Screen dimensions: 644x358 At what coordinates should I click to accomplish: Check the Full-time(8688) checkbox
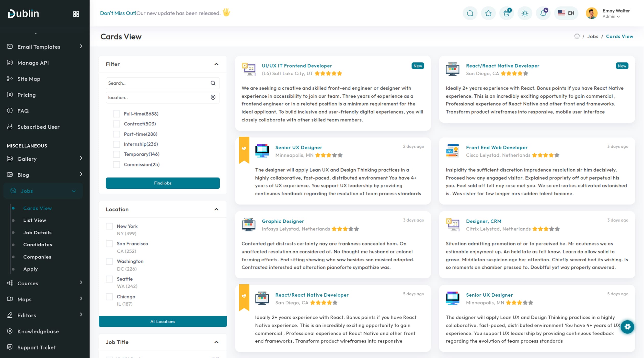pyautogui.click(x=117, y=114)
